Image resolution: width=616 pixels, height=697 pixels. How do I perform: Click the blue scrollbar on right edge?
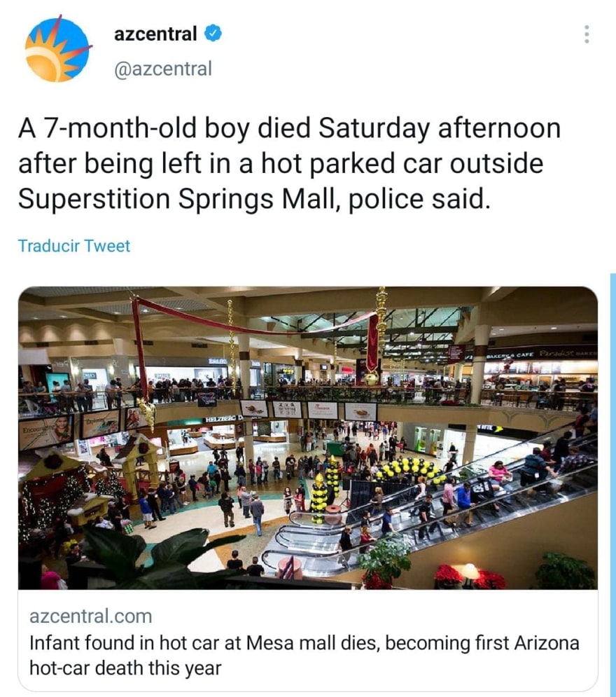(612, 483)
